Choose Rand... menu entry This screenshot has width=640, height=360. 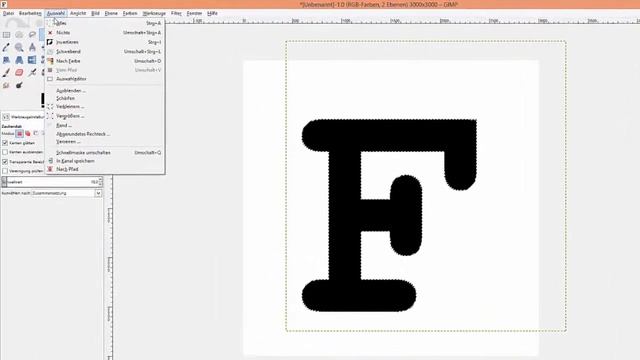pyautogui.click(x=104, y=125)
